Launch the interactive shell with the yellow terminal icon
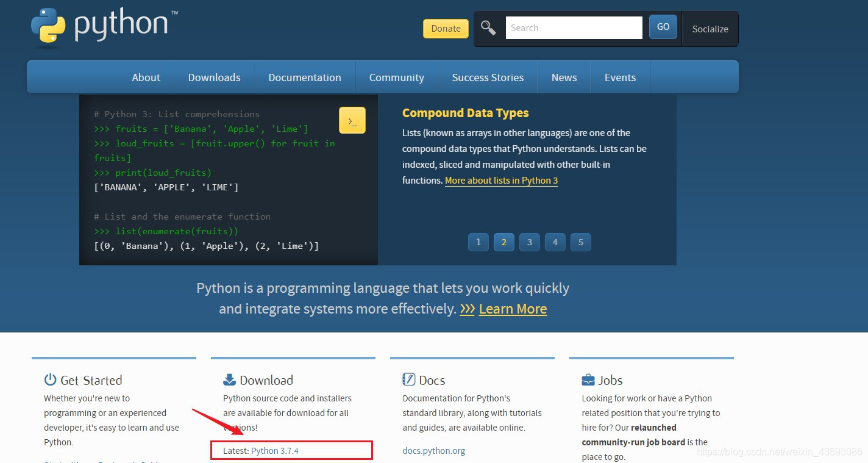 click(352, 120)
